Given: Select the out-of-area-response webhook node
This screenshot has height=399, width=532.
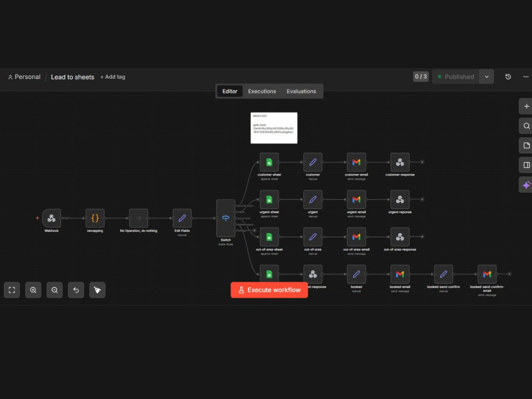Looking at the screenshot, I should click(x=400, y=237).
